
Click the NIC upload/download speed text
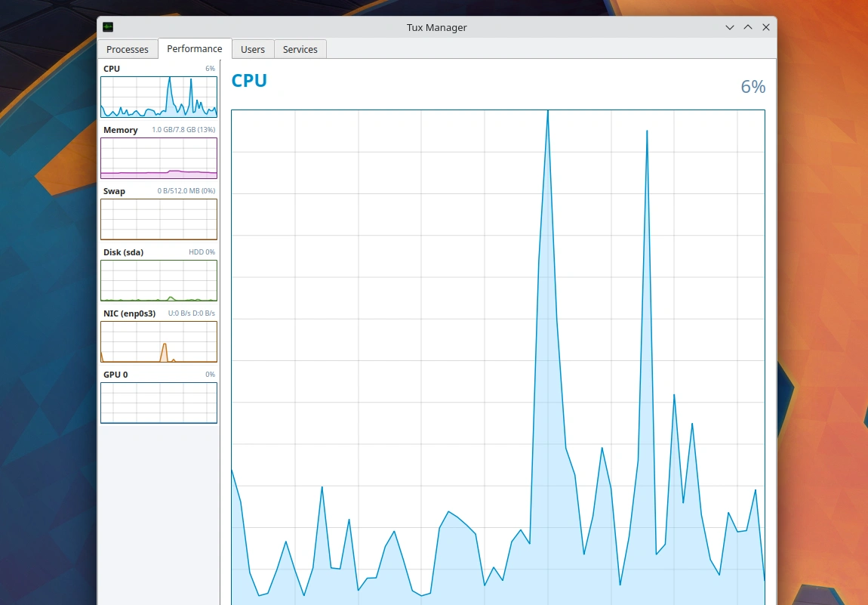click(191, 313)
